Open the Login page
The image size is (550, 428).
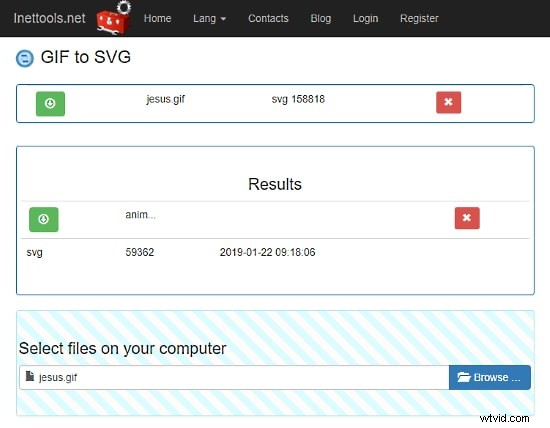click(365, 18)
